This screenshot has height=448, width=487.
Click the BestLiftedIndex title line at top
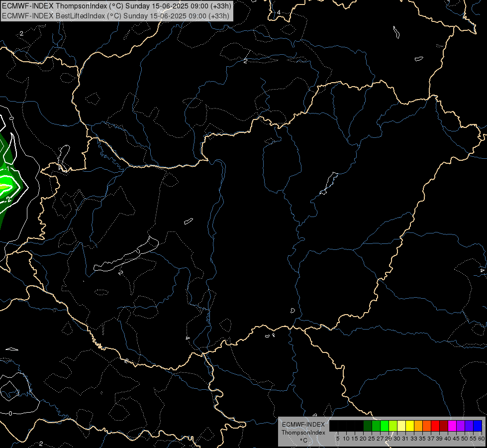[115, 16]
